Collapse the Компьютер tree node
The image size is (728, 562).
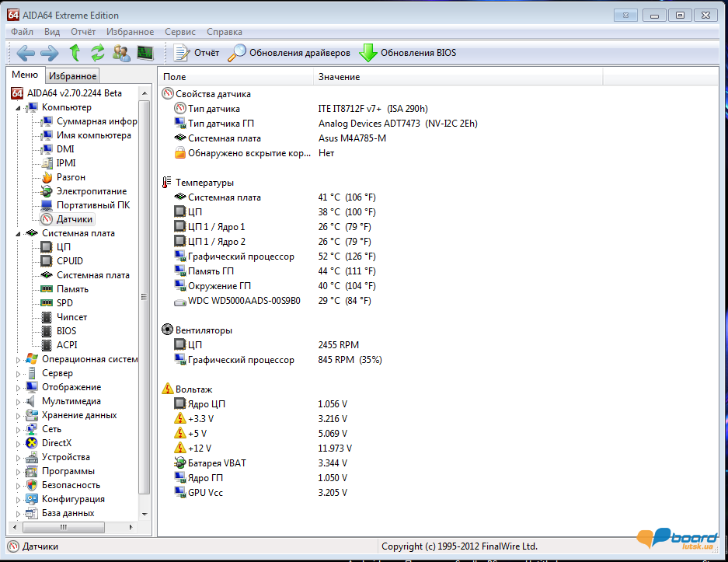[19, 108]
